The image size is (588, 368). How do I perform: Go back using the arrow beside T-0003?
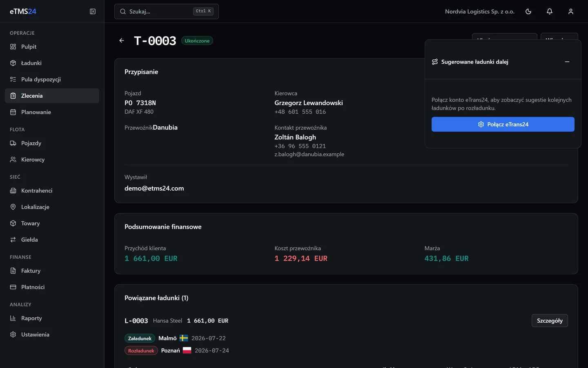click(x=122, y=40)
